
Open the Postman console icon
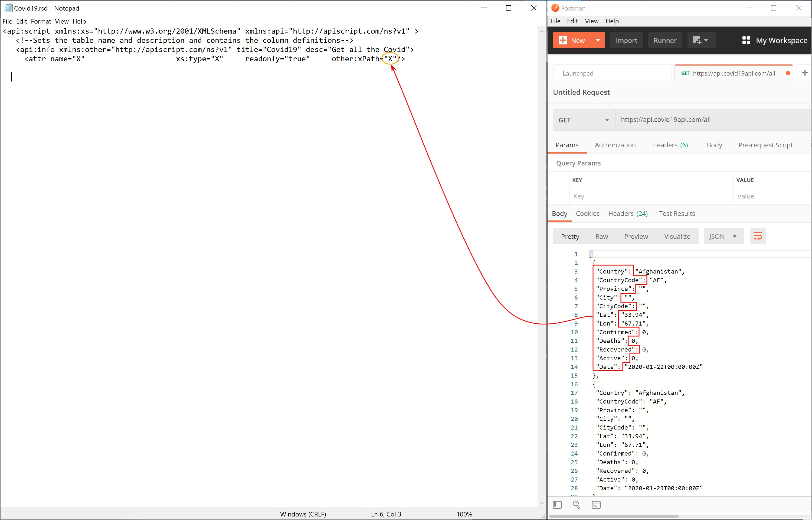tap(596, 505)
